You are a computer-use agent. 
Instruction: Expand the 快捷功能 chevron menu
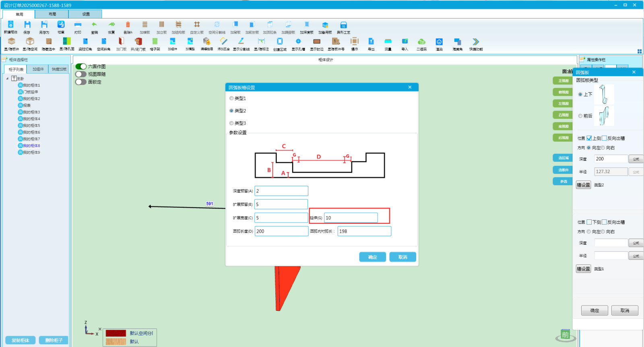coord(476,41)
